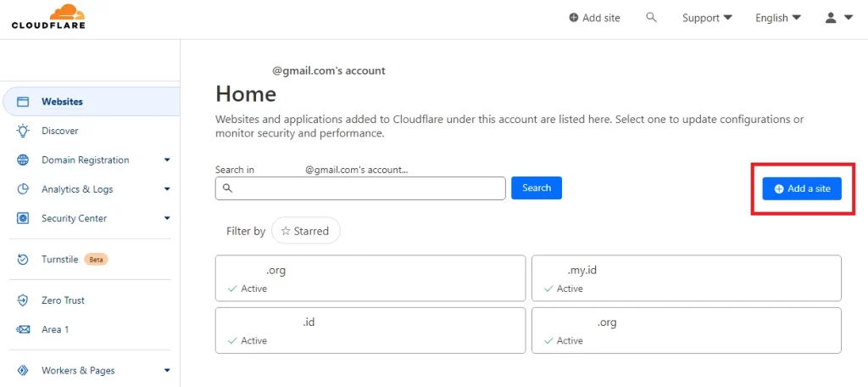Image resolution: width=868 pixels, height=387 pixels.
Task: Open Zero Trust in the sidebar
Action: point(63,300)
